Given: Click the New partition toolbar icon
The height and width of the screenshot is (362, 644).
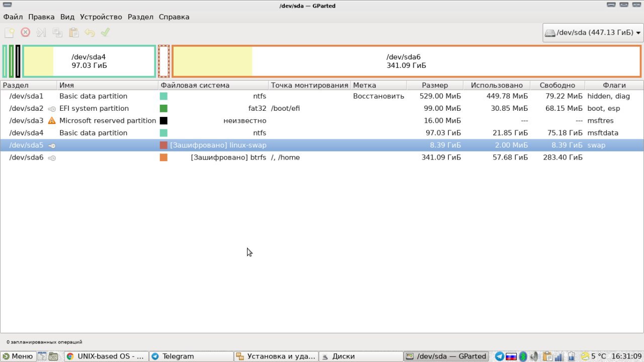Looking at the screenshot, I should [9, 33].
